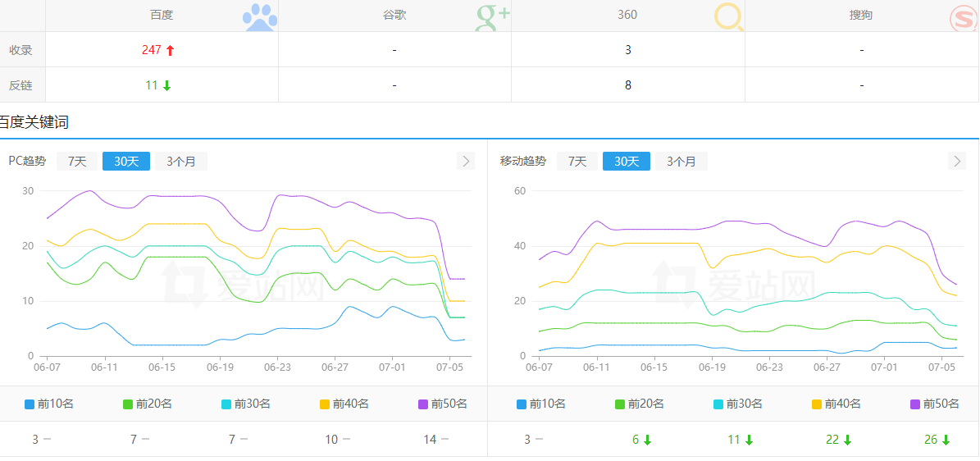Click the 移动趋势 label

click(523, 162)
